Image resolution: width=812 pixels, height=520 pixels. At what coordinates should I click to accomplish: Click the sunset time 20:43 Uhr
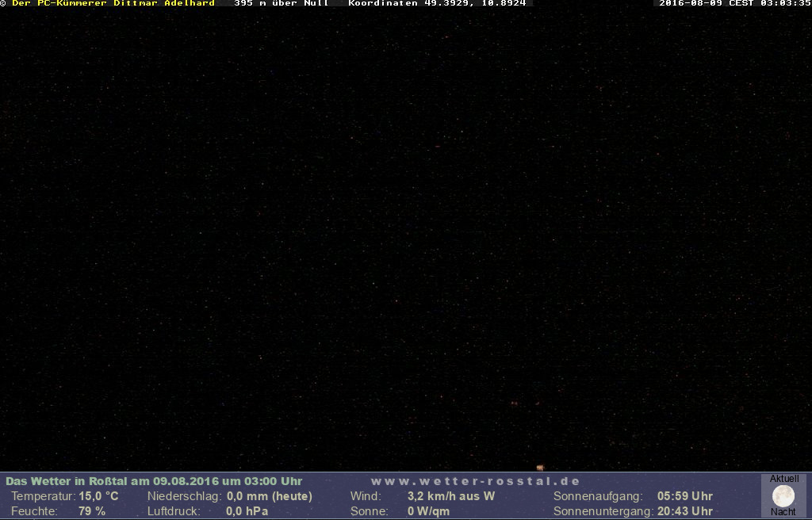(x=685, y=511)
